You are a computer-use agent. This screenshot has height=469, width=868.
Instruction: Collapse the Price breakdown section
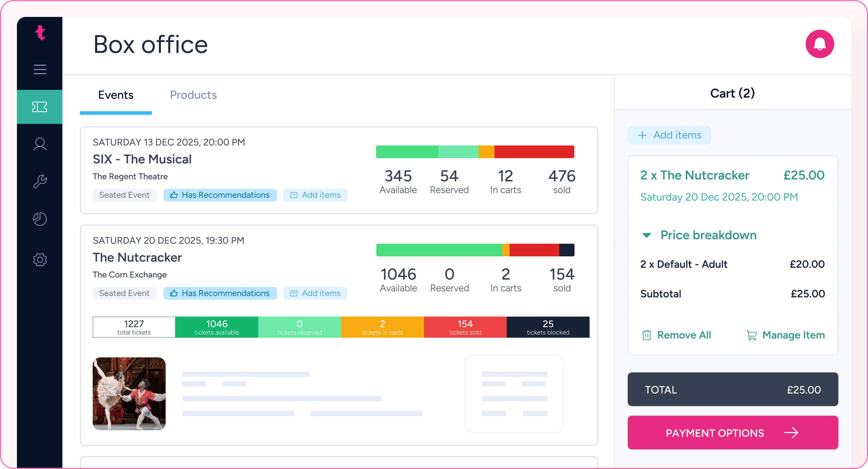pos(647,235)
